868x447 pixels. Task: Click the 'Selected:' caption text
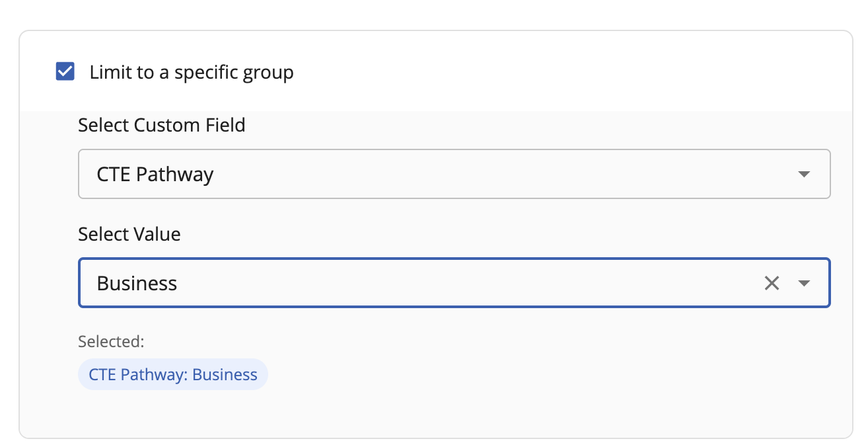click(x=111, y=341)
